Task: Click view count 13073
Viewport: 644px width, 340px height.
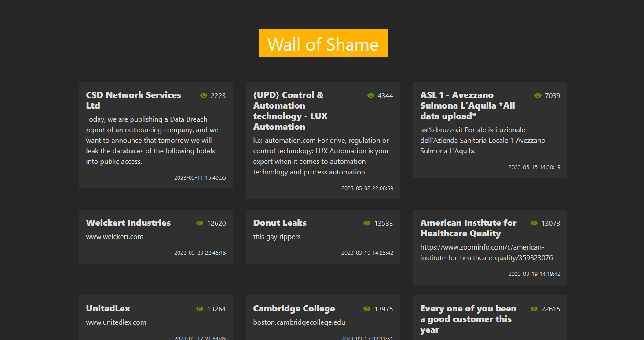Action: [x=551, y=223]
